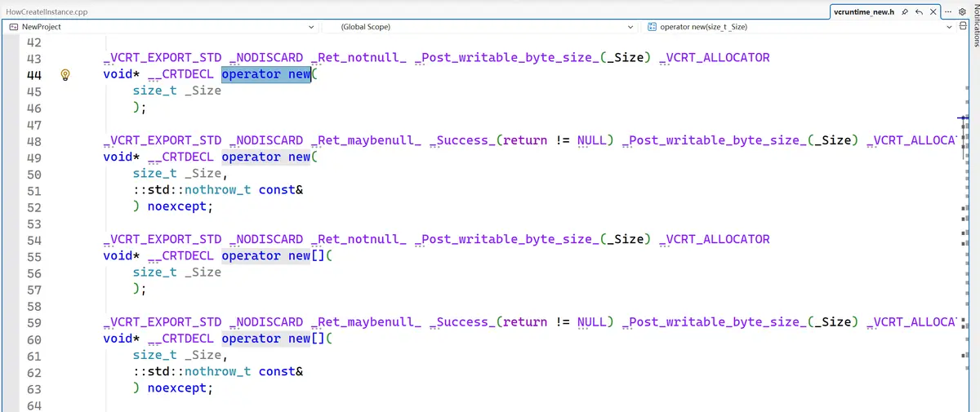Open the NewProject project dropdown
980x412 pixels.
310,27
